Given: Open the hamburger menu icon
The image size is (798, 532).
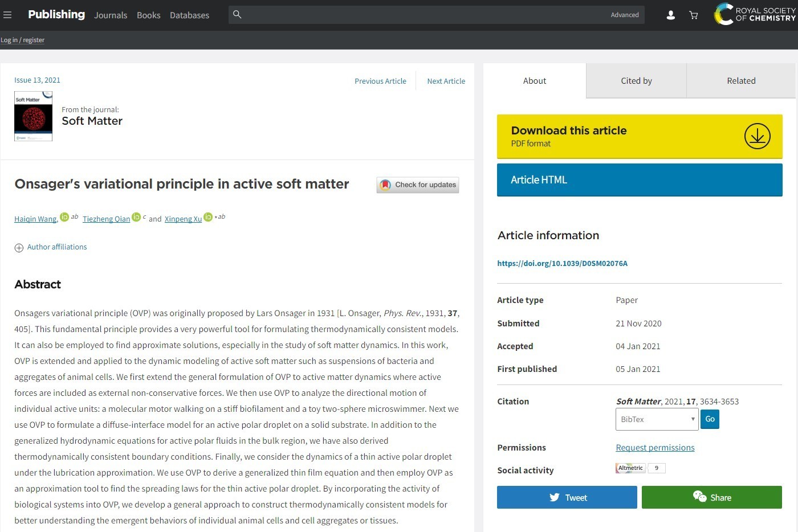Looking at the screenshot, I should point(7,15).
